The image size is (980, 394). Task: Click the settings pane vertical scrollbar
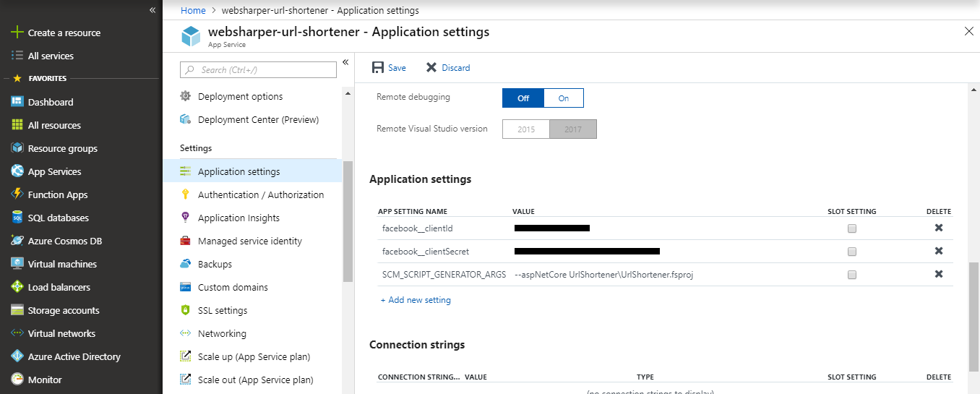click(x=974, y=317)
